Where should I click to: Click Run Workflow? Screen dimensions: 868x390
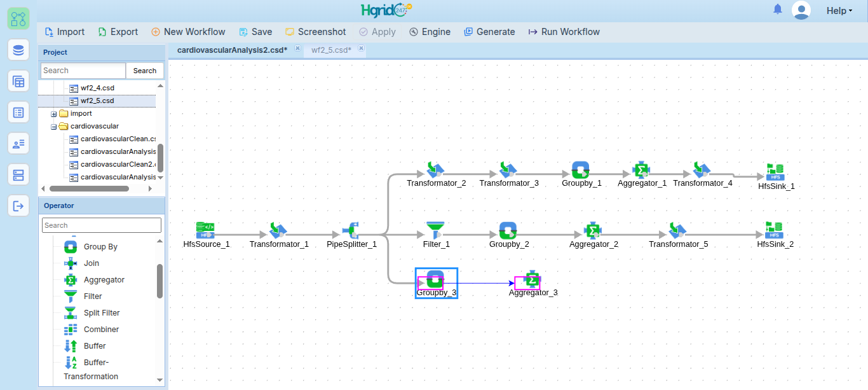pyautogui.click(x=564, y=32)
